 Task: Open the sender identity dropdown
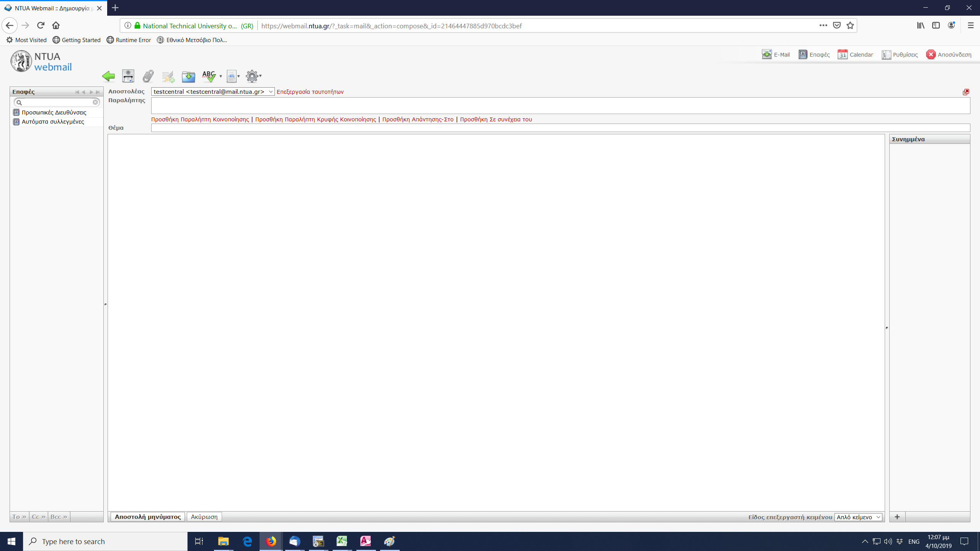pos(213,91)
